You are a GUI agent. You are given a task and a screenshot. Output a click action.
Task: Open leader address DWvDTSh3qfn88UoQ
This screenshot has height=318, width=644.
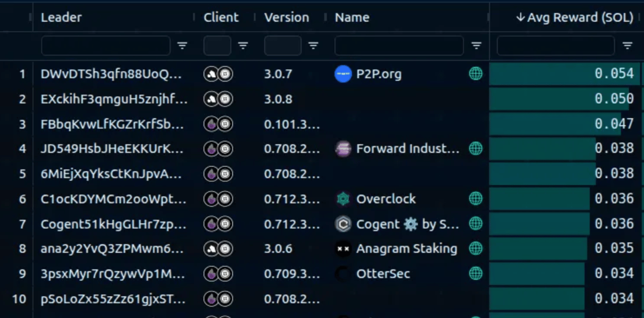[111, 74]
